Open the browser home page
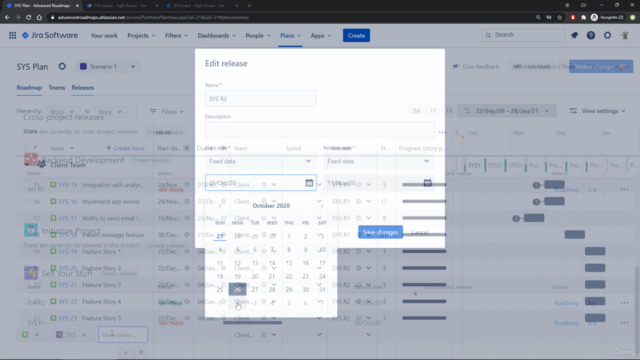This screenshot has width=640, height=360. point(39,18)
